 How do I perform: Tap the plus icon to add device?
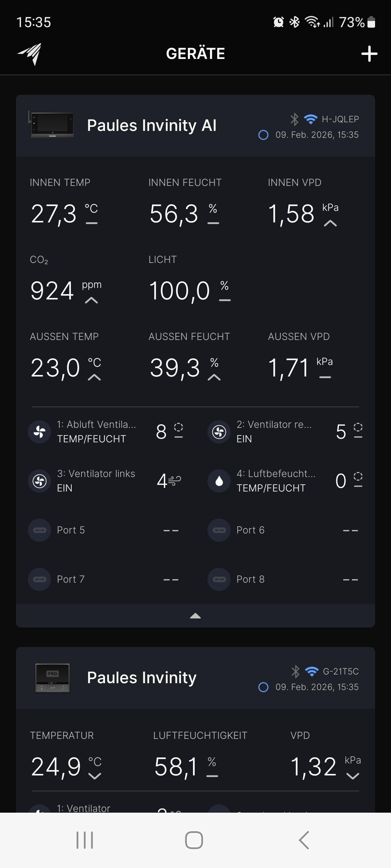[x=369, y=54]
